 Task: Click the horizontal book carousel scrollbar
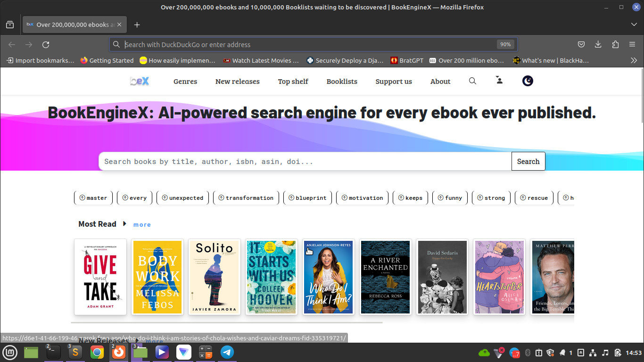coord(226,323)
